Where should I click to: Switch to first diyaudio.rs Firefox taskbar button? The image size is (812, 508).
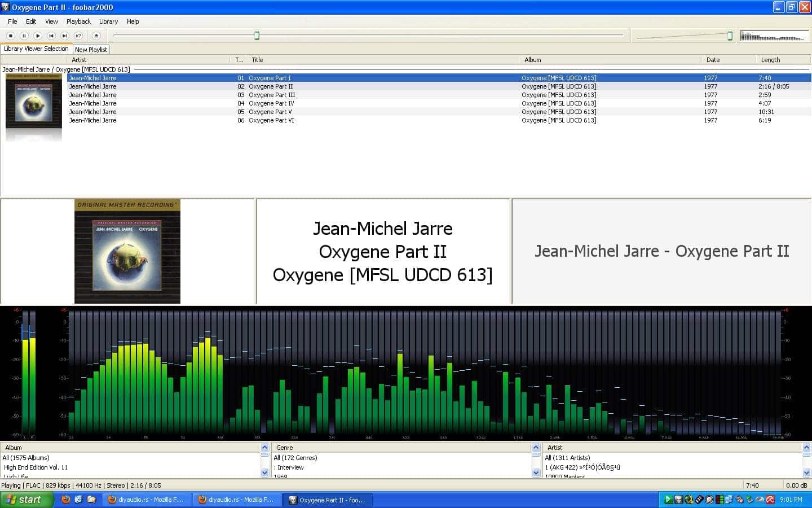pyautogui.click(x=147, y=500)
